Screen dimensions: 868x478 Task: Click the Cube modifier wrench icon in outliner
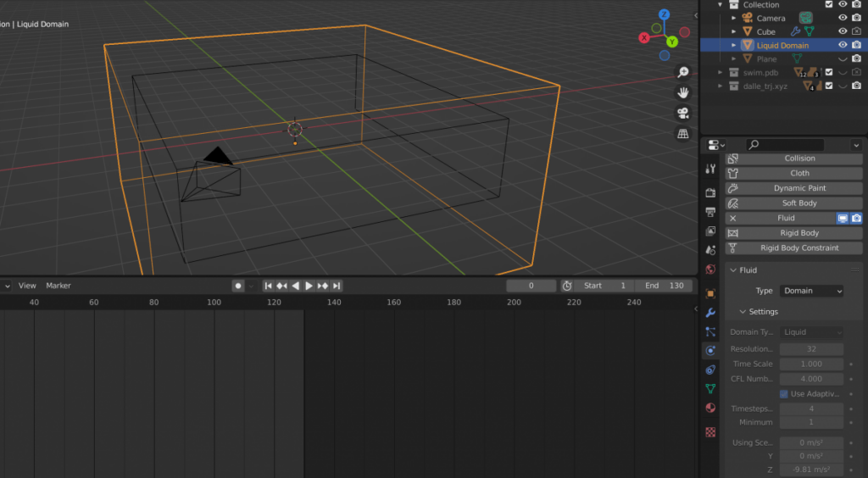coord(795,31)
